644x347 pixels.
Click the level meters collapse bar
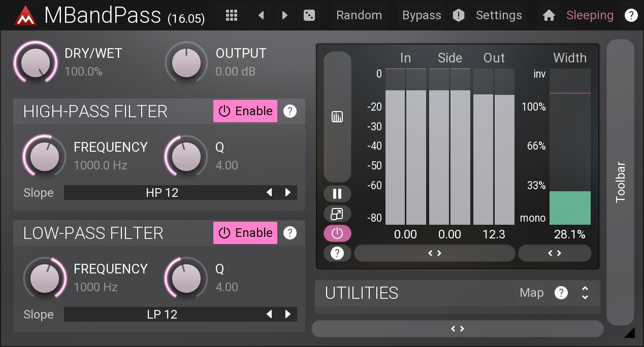435,253
